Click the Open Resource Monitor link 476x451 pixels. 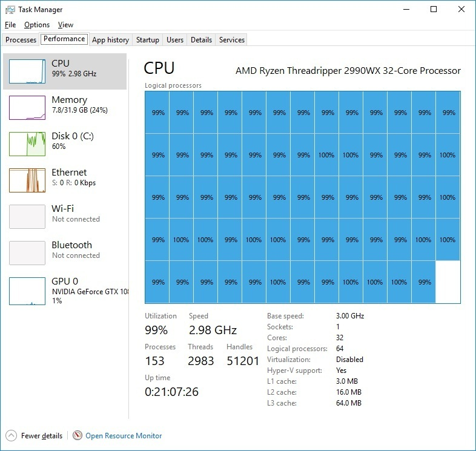coord(124,435)
